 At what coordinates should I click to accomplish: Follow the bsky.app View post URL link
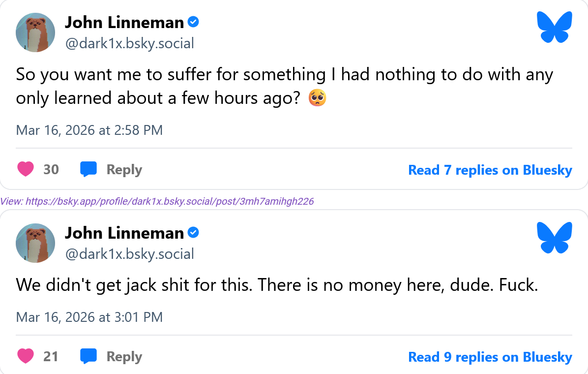(170, 202)
